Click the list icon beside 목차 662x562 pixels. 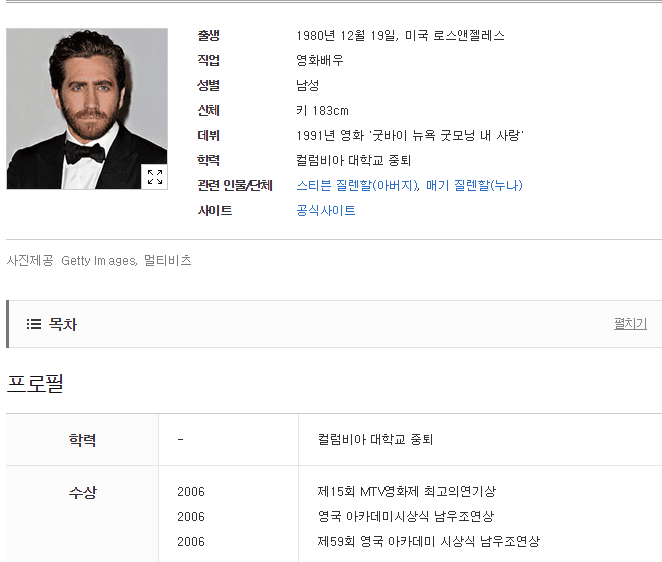point(34,324)
